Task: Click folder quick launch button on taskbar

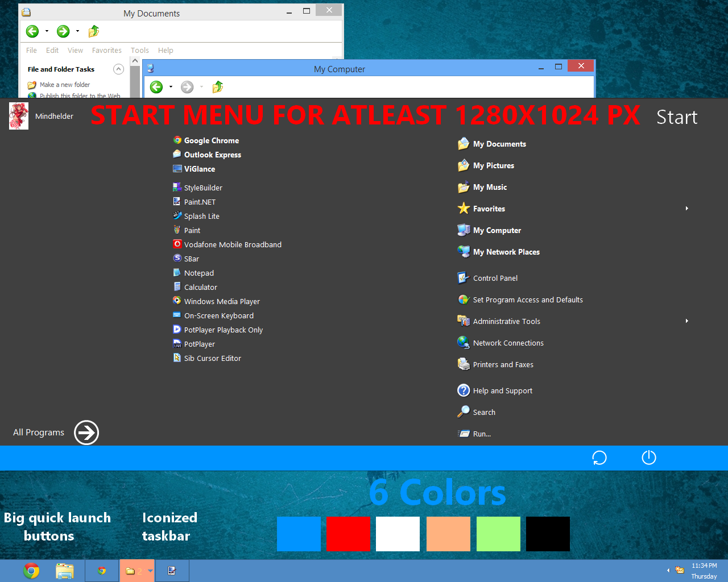Action: pos(65,571)
